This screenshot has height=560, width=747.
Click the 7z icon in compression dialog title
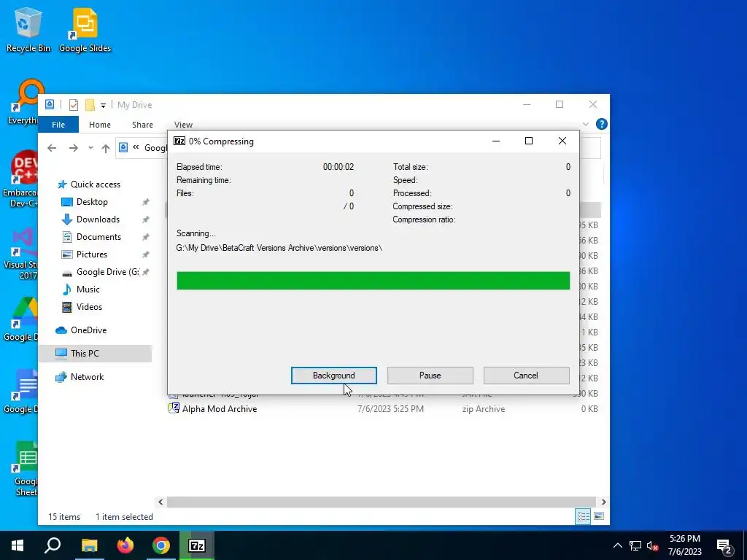179,141
